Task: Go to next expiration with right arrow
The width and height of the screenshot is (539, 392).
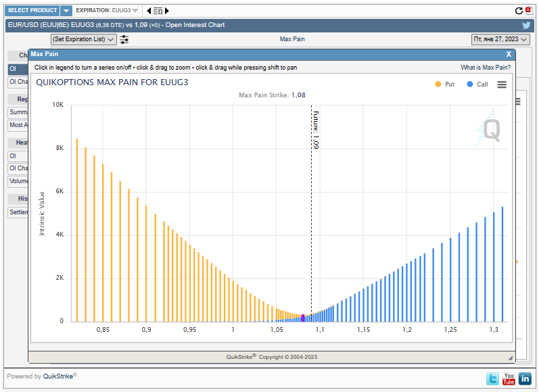Action: click(167, 11)
